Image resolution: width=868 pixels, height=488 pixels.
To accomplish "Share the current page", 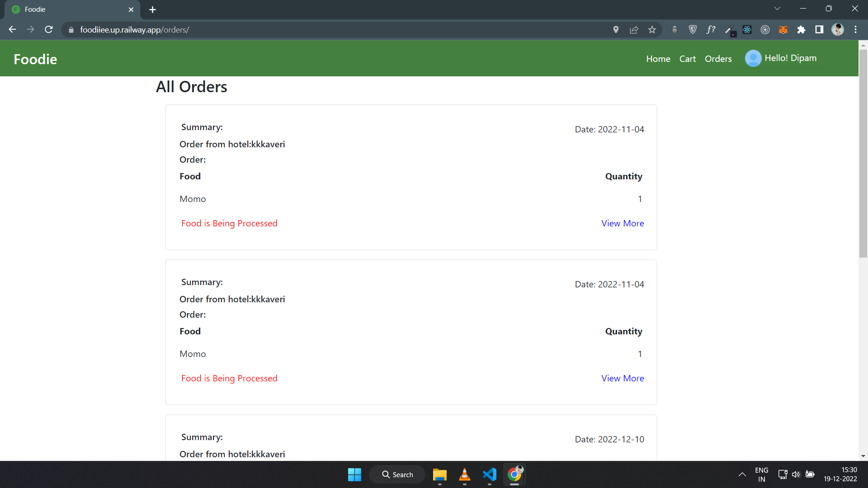I will [634, 29].
